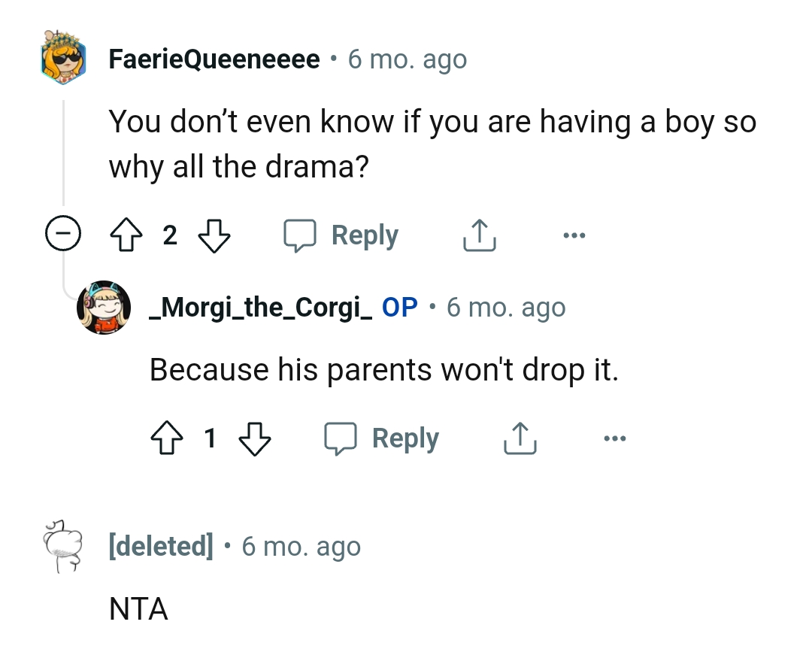Click the 6 mo. ago timestamp on the top comment
812x649 pixels.
(x=407, y=59)
